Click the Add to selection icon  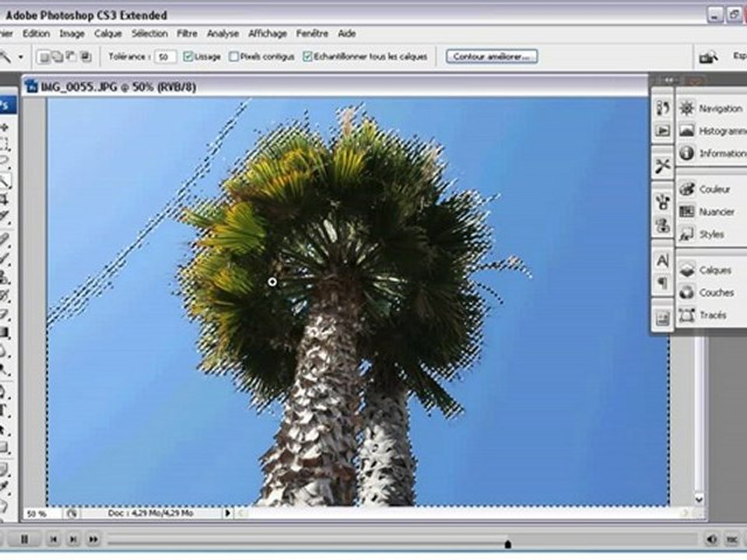click(58, 57)
